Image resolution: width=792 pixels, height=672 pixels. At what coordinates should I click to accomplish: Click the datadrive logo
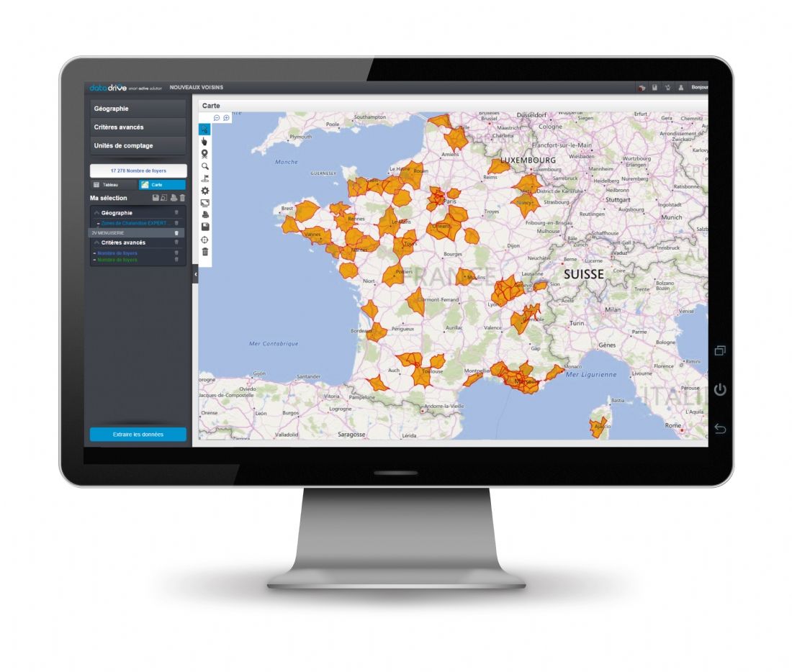click(x=108, y=87)
